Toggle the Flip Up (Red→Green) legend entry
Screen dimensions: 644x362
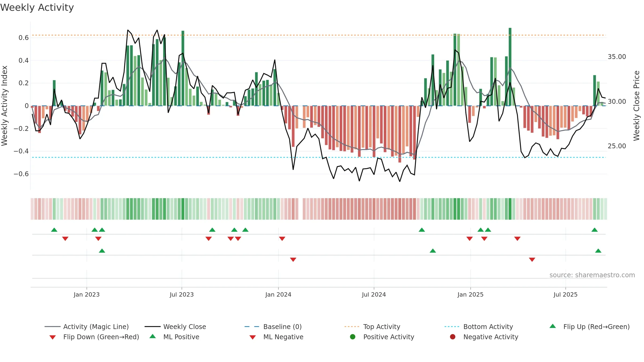coord(590,327)
